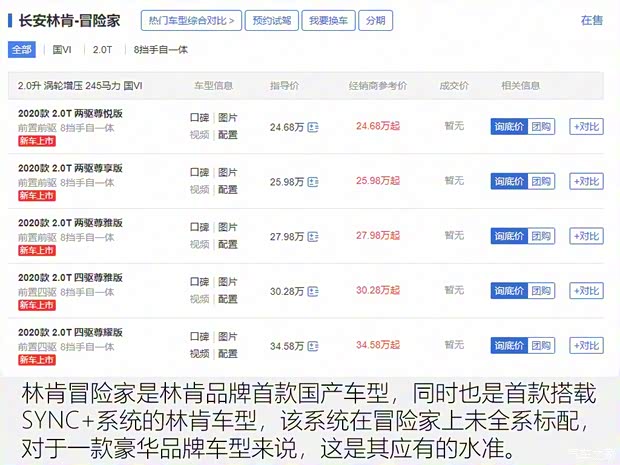Click calculator icon next to 34.58万
The height and width of the screenshot is (465, 620).
pos(313,346)
